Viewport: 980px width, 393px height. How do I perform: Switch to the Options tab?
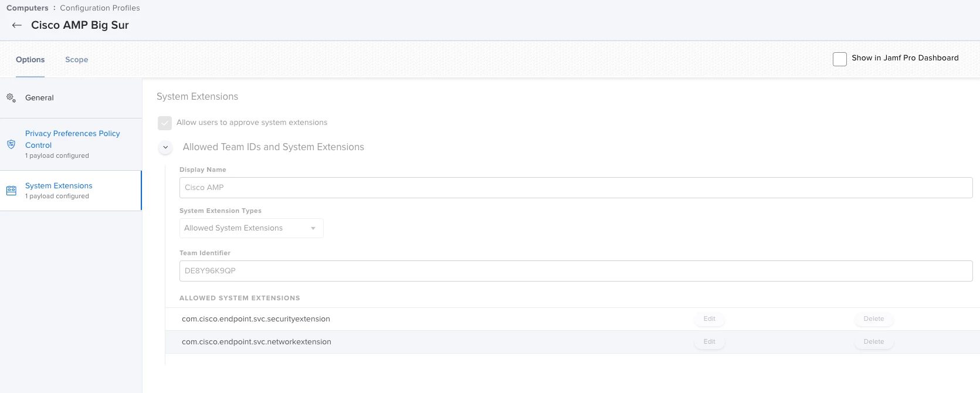tap(30, 60)
